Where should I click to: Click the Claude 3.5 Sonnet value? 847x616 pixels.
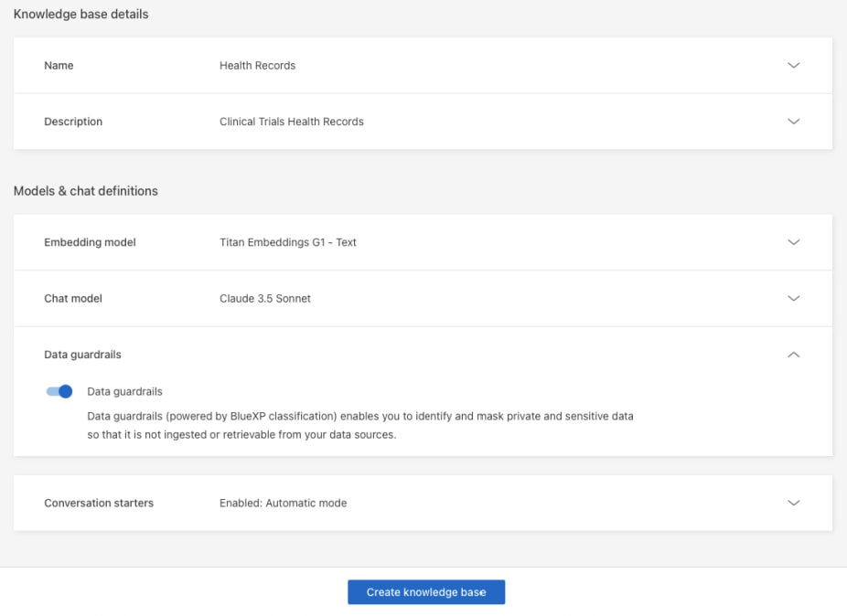point(264,298)
